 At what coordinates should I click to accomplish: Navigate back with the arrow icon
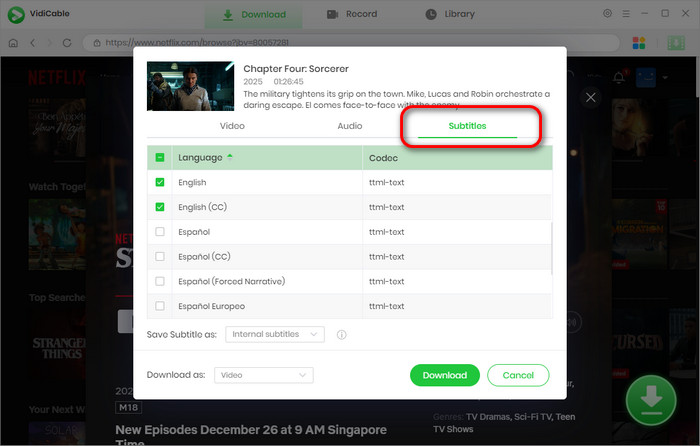33,43
